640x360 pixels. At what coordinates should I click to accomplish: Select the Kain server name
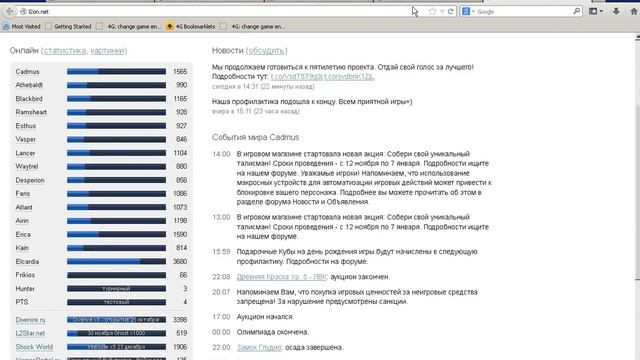[x=22, y=248]
